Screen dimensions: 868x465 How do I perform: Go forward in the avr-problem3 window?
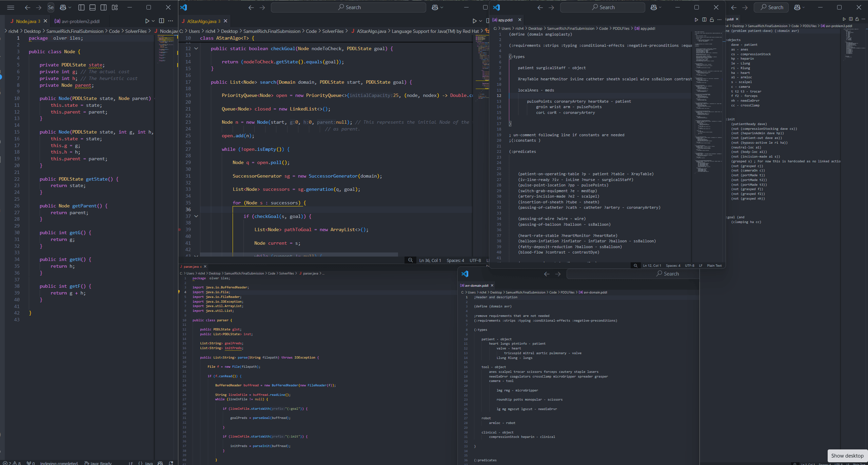tap(745, 7)
